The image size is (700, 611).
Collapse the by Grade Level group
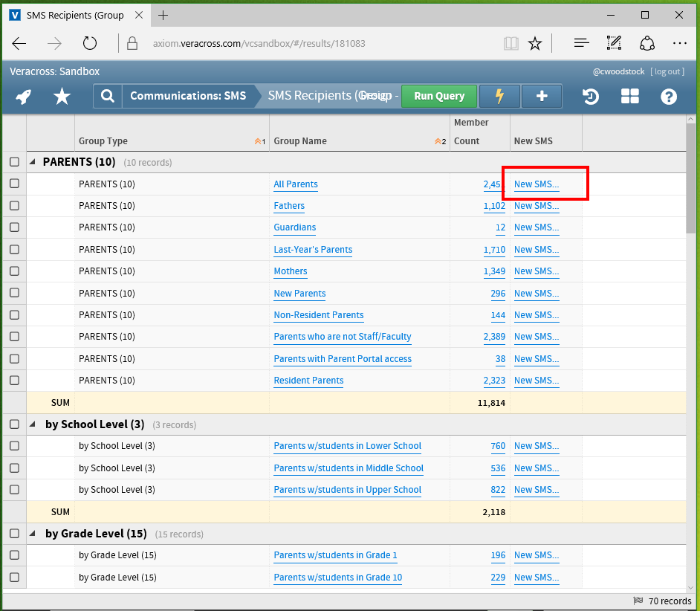[33, 534]
